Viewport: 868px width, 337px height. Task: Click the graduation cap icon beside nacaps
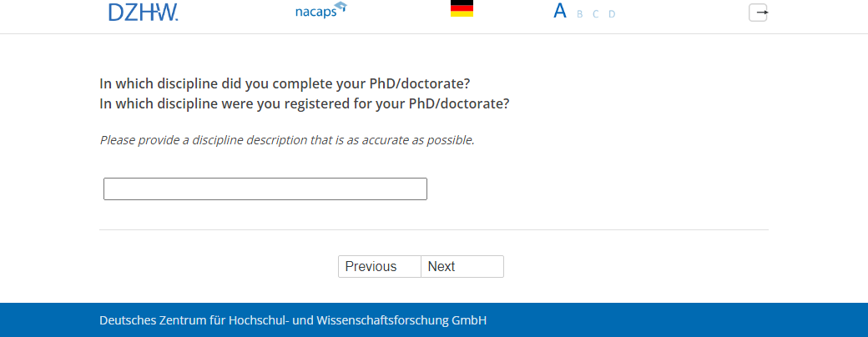[340, 8]
